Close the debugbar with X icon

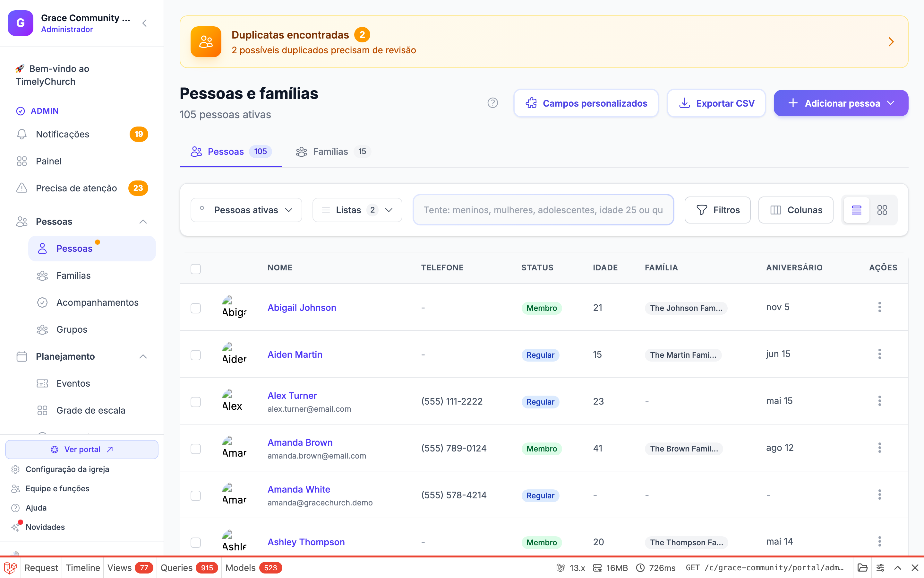[x=915, y=568]
